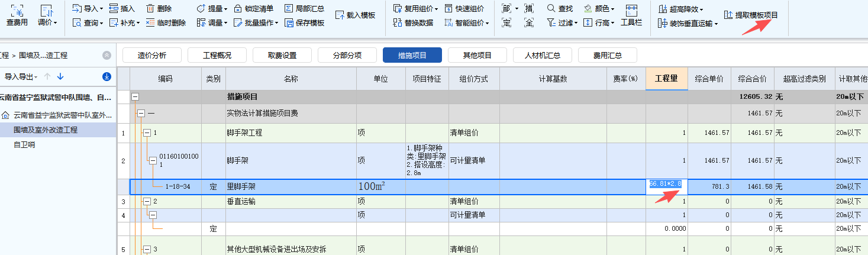The width and height of the screenshot is (868, 255).
Task: Click 快速组价 quick pricing
Action: (464, 9)
